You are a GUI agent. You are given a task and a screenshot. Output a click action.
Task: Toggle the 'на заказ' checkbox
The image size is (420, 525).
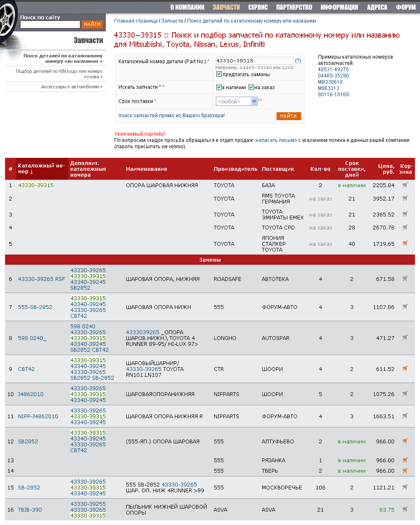(x=251, y=87)
